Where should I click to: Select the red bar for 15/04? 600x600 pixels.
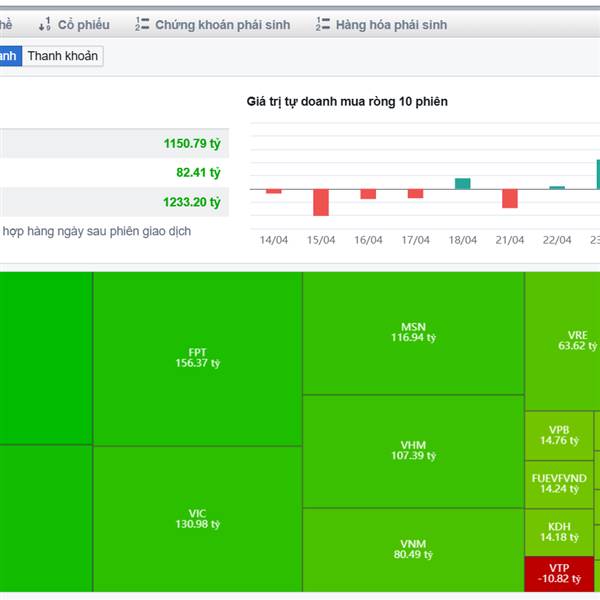(321, 202)
